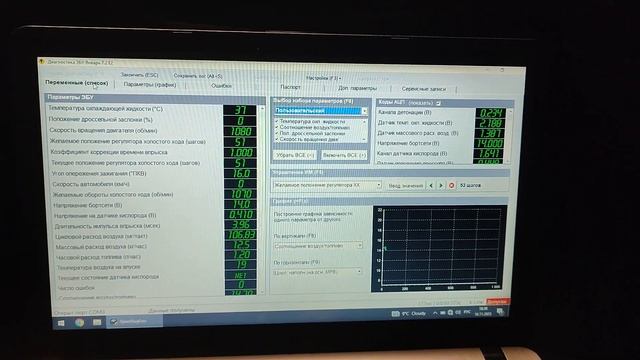Click Убрать ВСЕ (-) button
The image size is (640, 360).
(295, 155)
